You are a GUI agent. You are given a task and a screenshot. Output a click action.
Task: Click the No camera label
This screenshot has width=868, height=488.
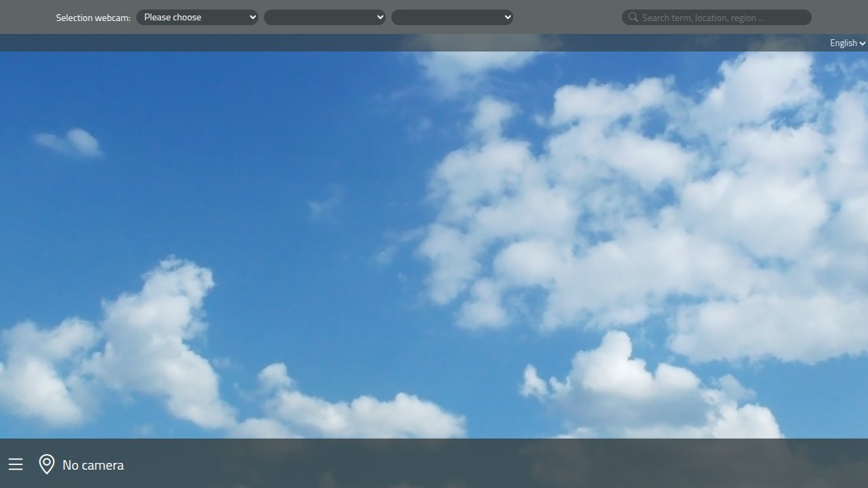93,465
